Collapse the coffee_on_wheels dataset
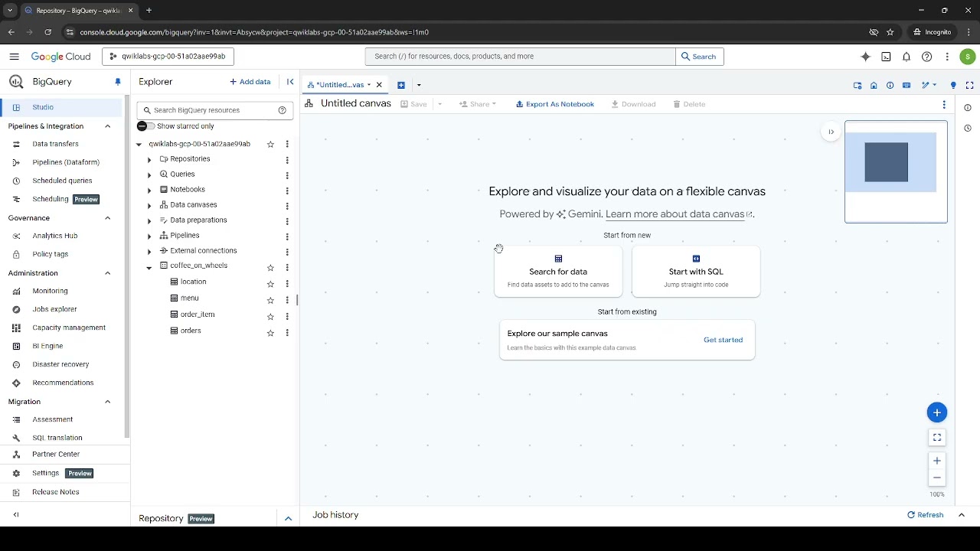This screenshot has height=551, width=980. (x=149, y=268)
